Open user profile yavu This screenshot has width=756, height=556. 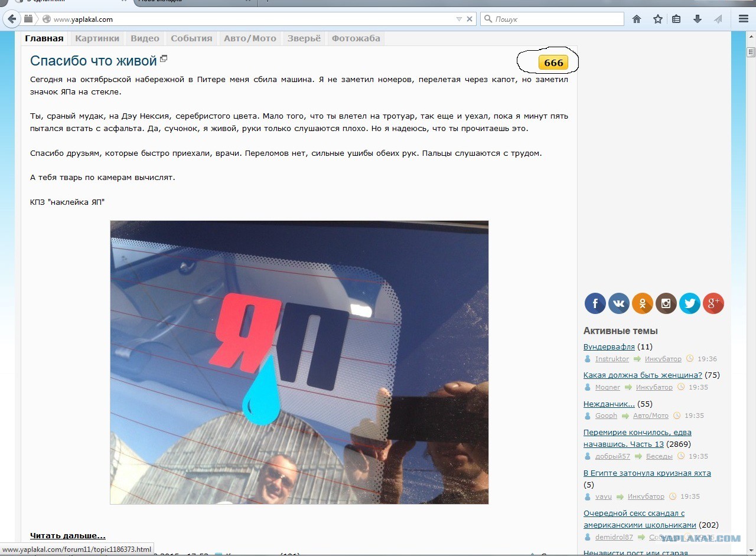point(604,496)
